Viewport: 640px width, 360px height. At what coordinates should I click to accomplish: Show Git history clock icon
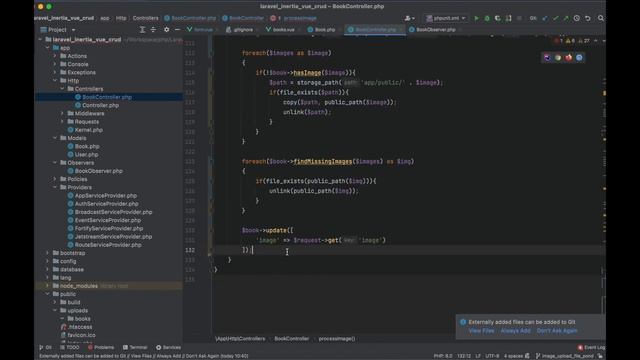(577, 18)
